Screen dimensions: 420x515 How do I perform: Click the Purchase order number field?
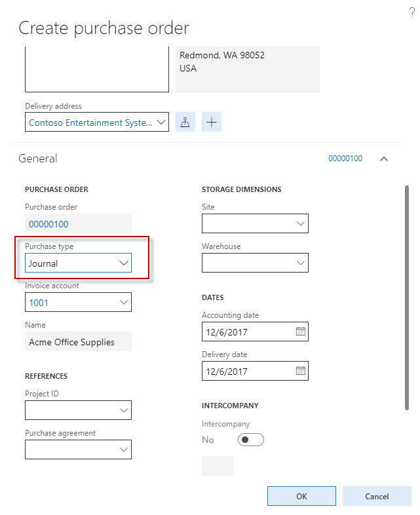click(78, 224)
